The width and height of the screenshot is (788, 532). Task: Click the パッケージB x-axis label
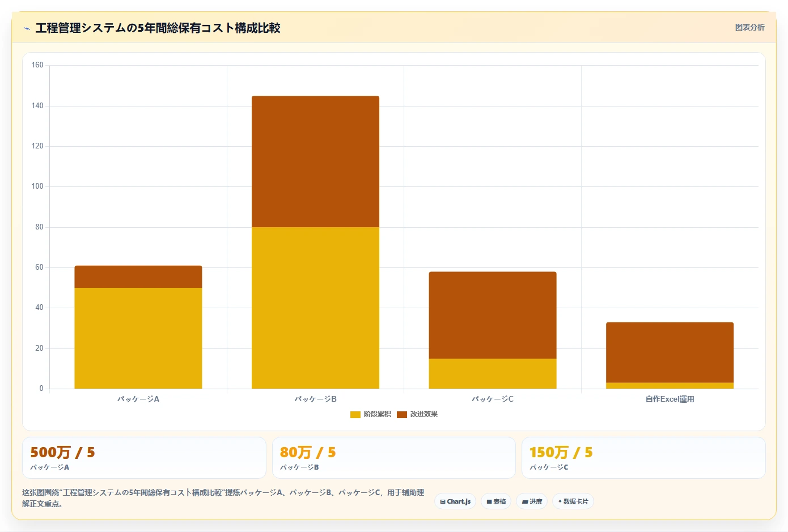point(315,399)
